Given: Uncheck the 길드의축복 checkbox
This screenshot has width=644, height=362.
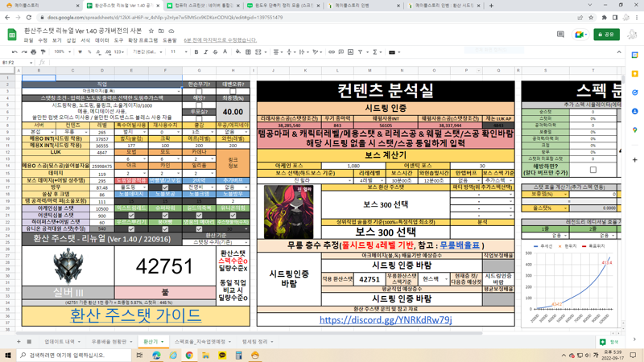Looking at the screenshot, I should coord(199,215).
